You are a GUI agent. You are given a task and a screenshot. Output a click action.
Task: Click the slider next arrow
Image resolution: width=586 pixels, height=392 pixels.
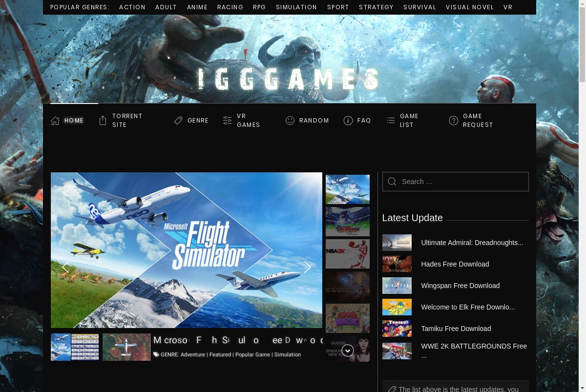[x=307, y=267]
